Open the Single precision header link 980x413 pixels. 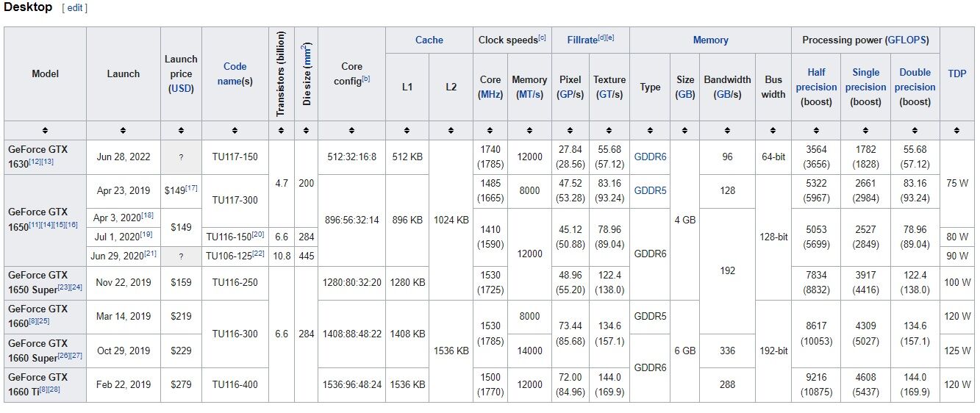click(x=865, y=79)
